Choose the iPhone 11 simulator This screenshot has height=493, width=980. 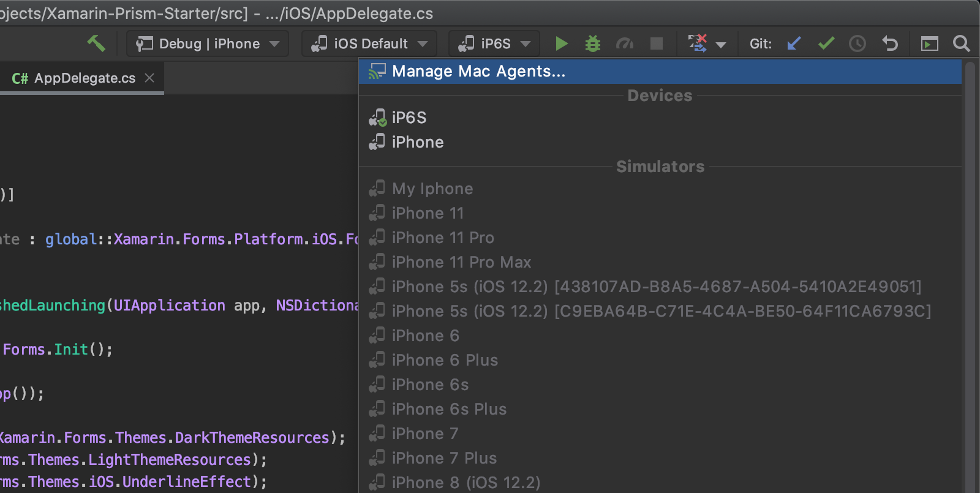660,213
